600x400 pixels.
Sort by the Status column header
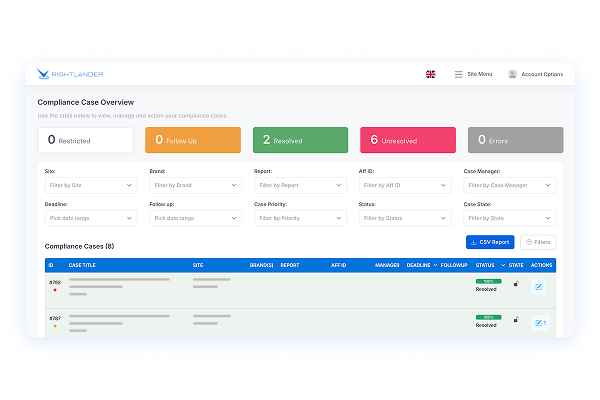point(485,265)
